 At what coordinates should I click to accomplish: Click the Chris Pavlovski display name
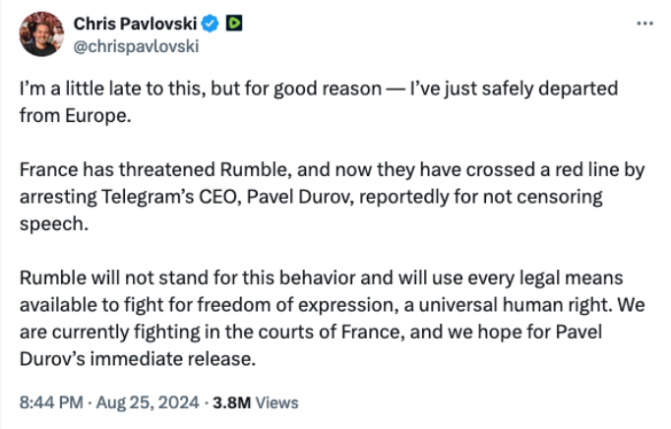tap(132, 22)
